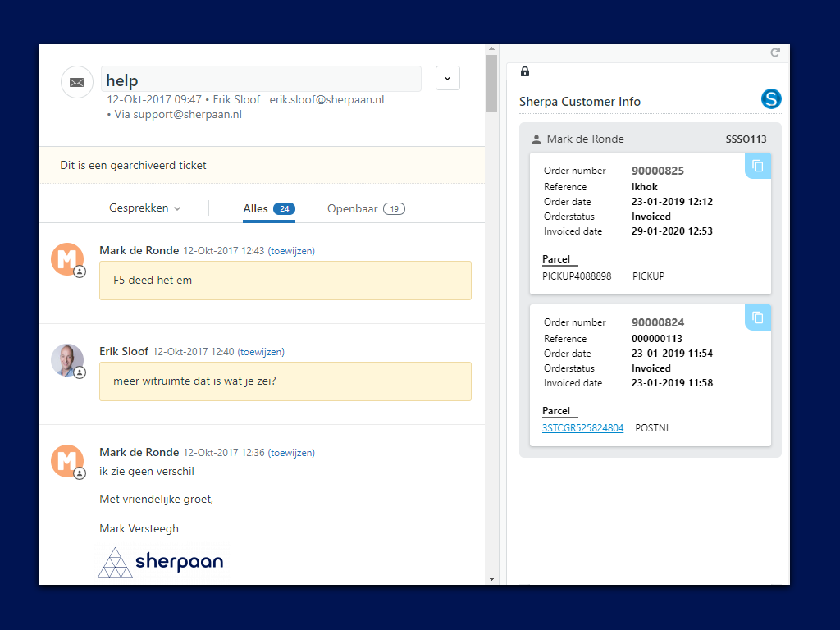Click Mark de Ronde's orange avatar at 12:43
The width and height of the screenshot is (840, 630).
[x=67, y=259]
